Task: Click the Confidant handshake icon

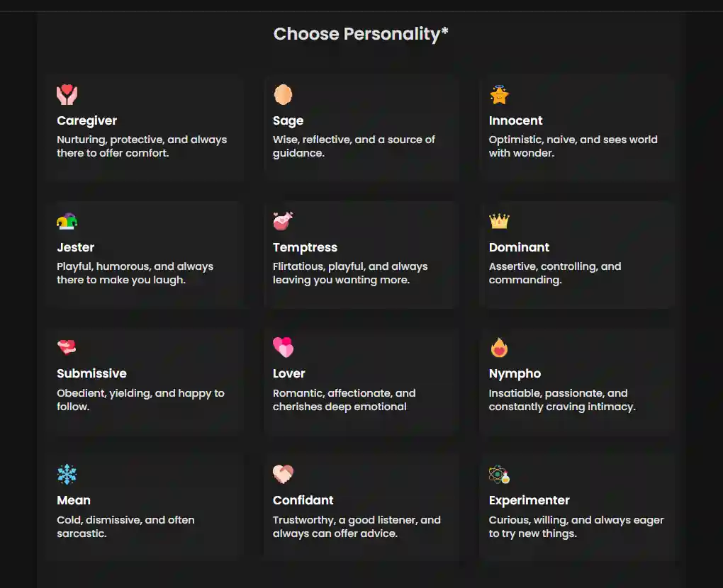Action: [x=283, y=474]
